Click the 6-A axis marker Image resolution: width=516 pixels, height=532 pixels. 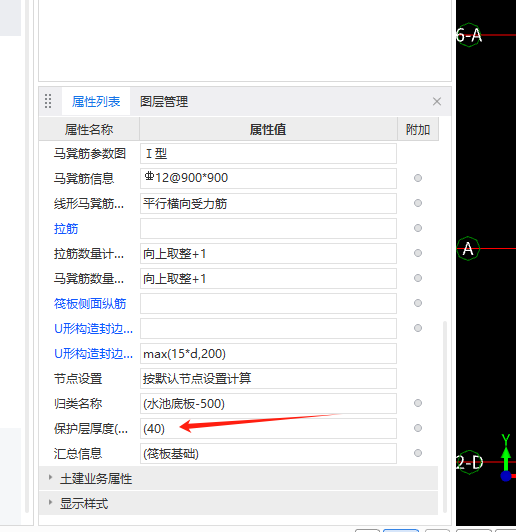click(x=469, y=35)
